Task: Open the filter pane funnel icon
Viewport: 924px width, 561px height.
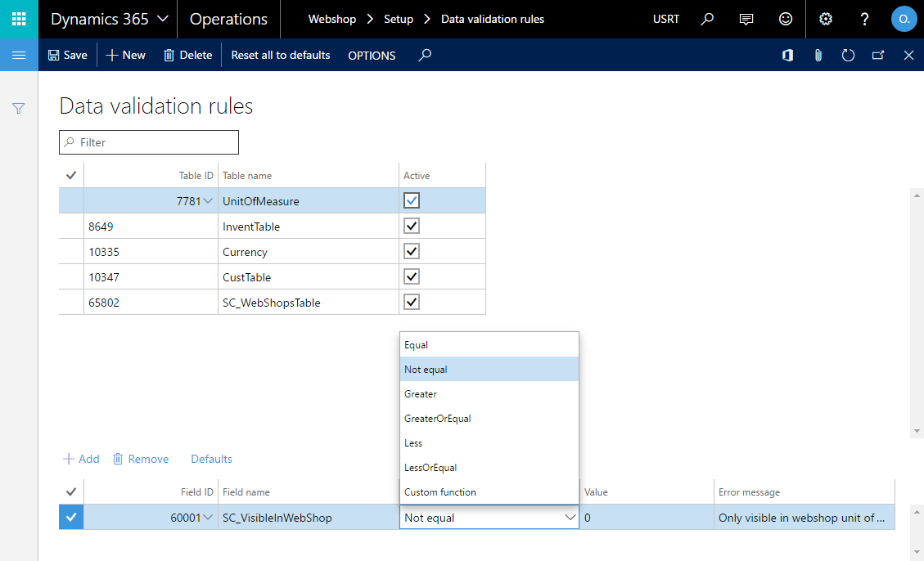Action: click(18, 108)
